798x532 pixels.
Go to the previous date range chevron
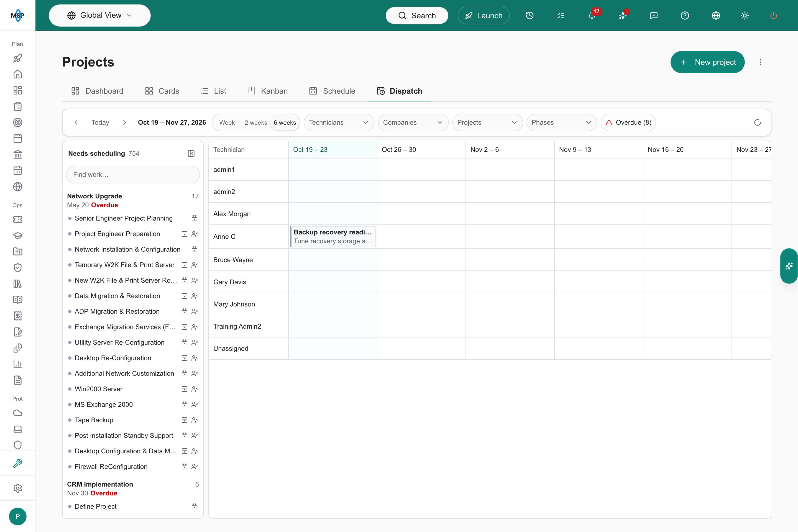(76, 122)
